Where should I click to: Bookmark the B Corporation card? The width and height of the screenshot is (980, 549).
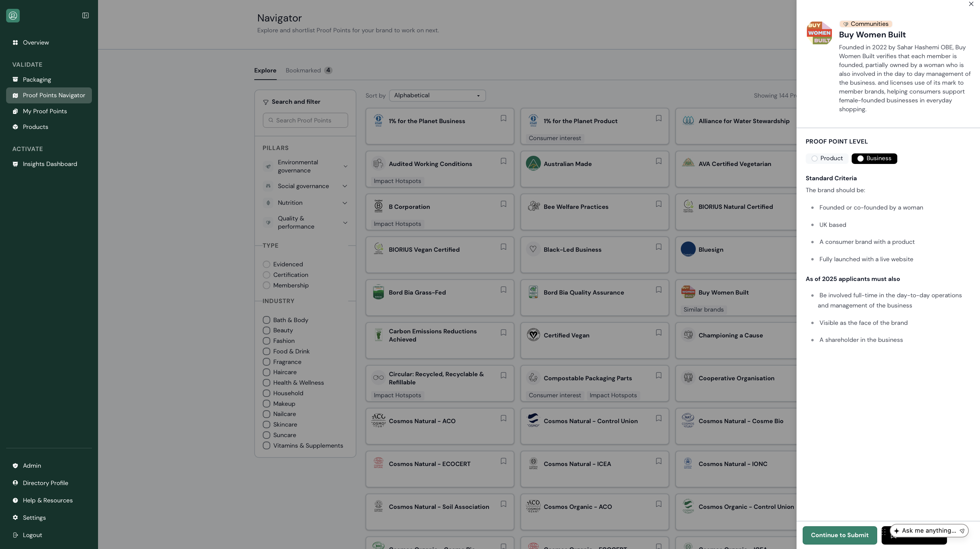pos(503,204)
